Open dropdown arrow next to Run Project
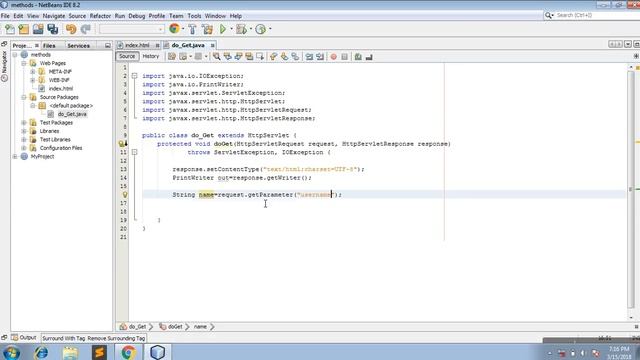The width and height of the screenshot is (640, 360). [231, 29]
